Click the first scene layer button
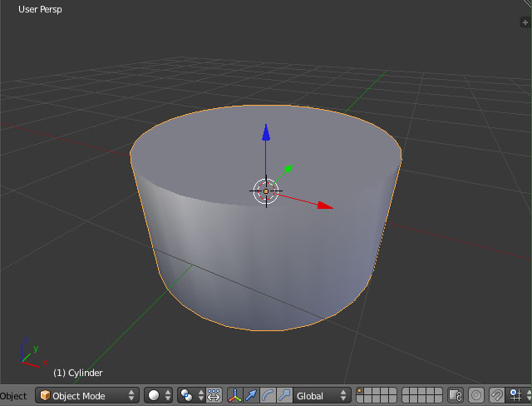The width and height of the screenshot is (532, 406). click(361, 392)
